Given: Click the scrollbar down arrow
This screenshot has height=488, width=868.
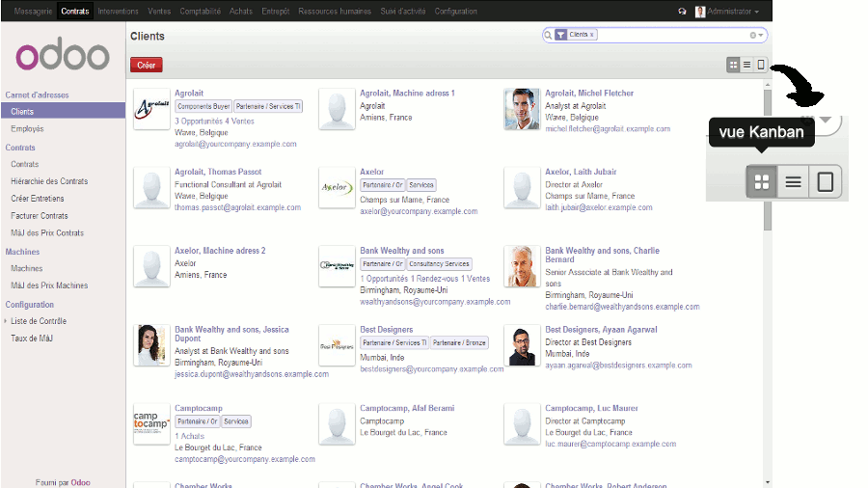Looking at the screenshot, I should 768,482.
